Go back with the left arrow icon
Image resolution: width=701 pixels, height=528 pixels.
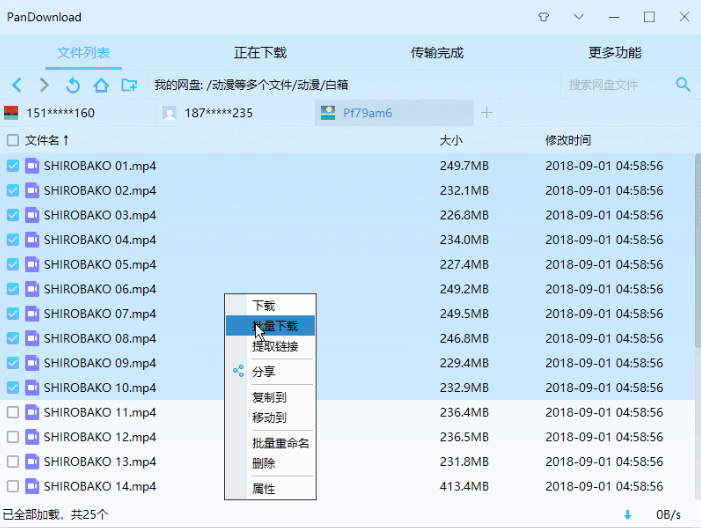tap(17, 84)
